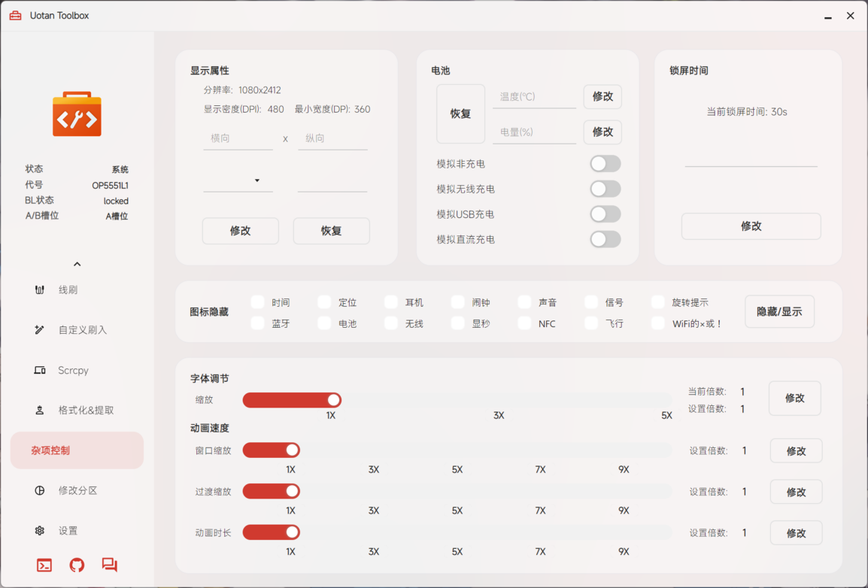
Task: Open 设置 from the sidebar menu
Action: [68, 530]
